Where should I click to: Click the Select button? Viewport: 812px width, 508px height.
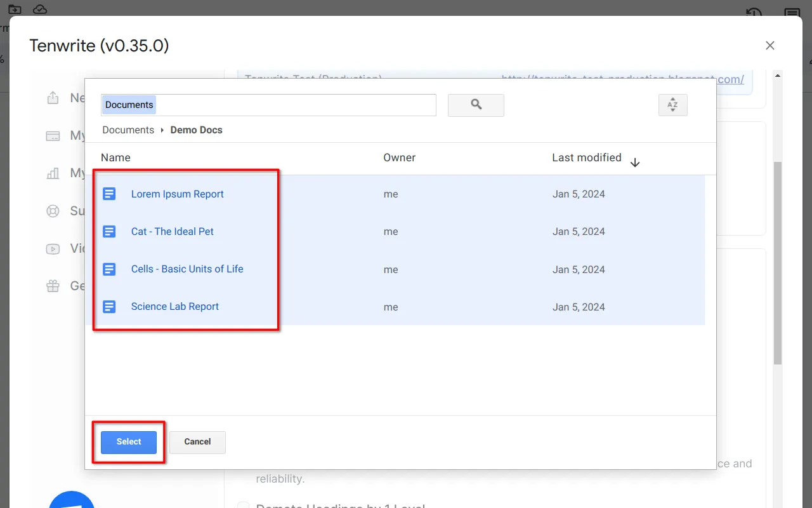point(129,442)
